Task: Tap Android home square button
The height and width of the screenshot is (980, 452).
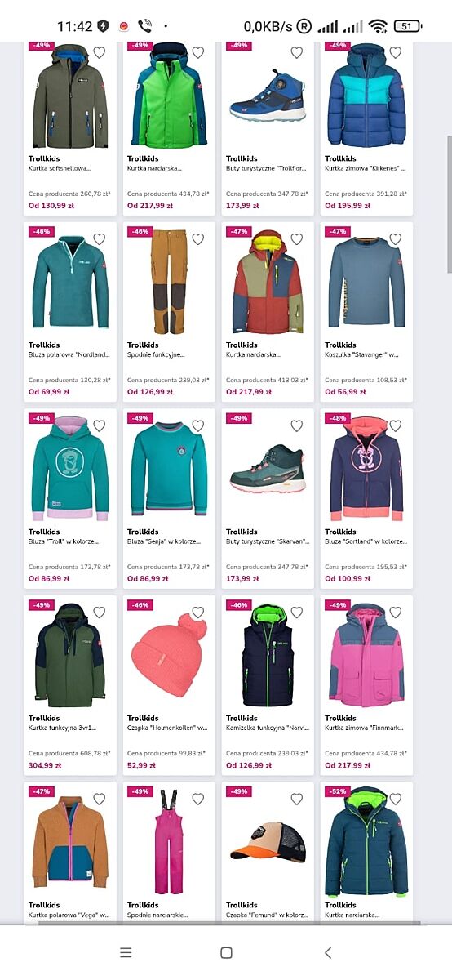Action: click(226, 952)
